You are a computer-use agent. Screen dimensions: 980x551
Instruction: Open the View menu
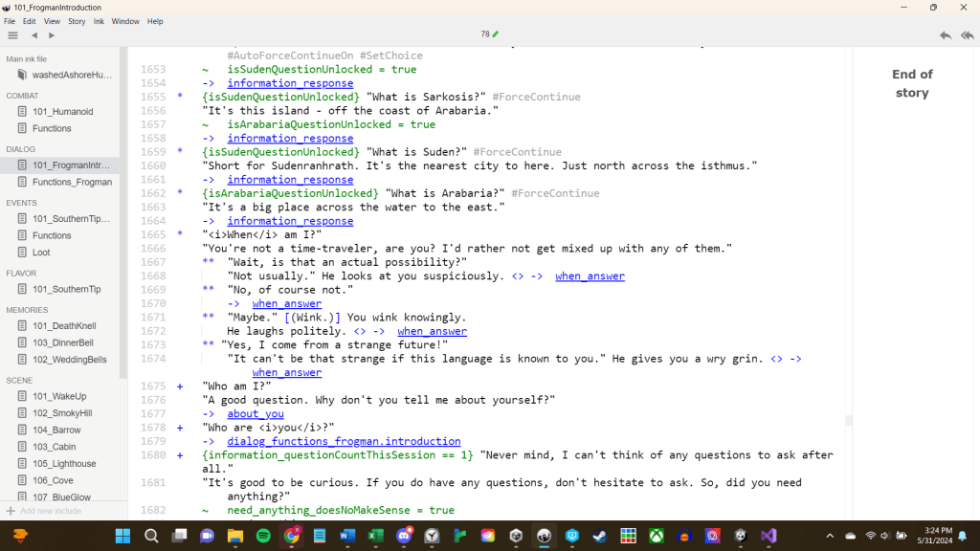point(52,21)
